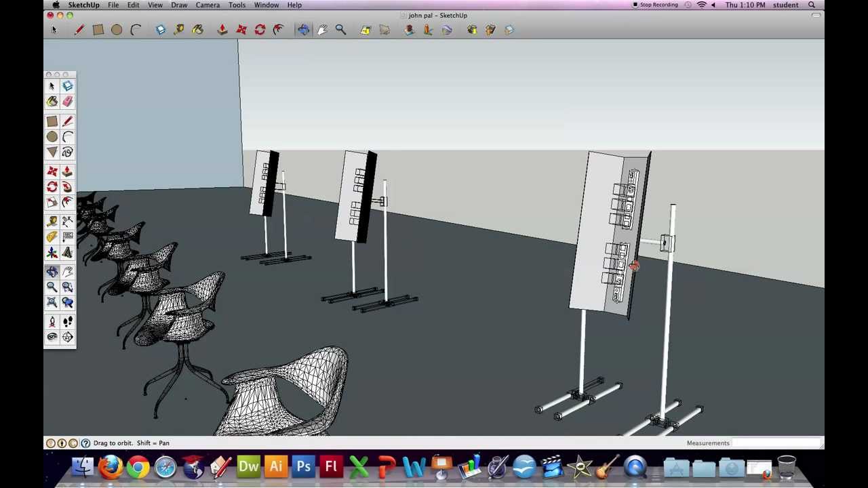Choose the Look Around eye tool
The width and height of the screenshot is (868, 488).
pyautogui.click(x=52, y=337)
